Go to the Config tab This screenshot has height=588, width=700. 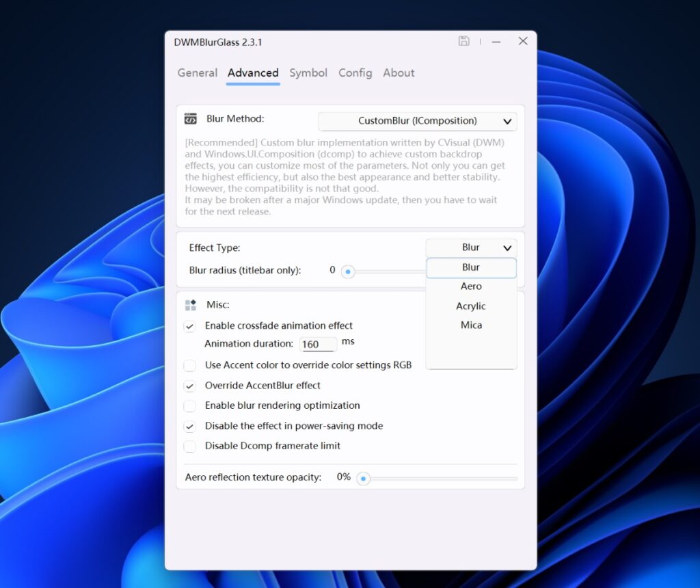click(x=355, y=73)
